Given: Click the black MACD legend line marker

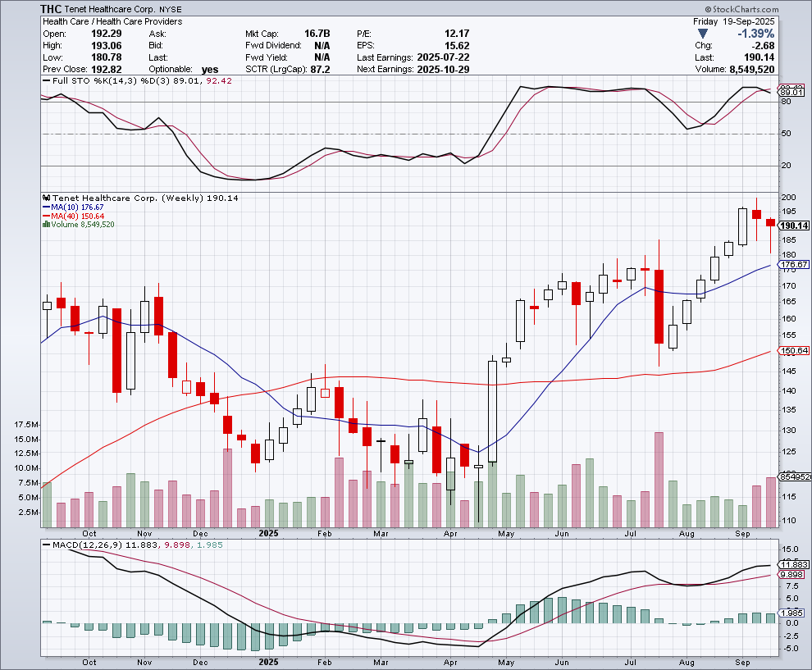Looking at the screenshot, I should point(47,545).
